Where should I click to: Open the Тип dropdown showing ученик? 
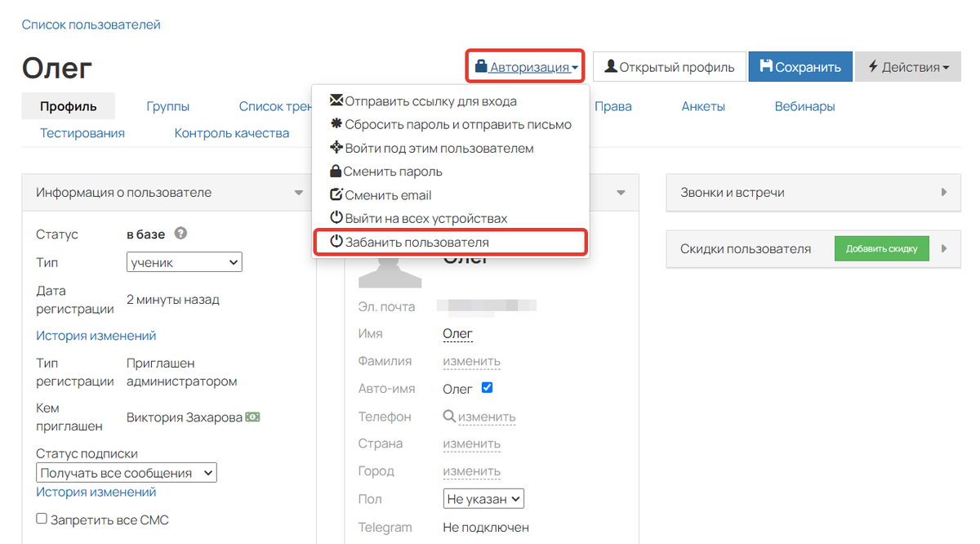185,263
